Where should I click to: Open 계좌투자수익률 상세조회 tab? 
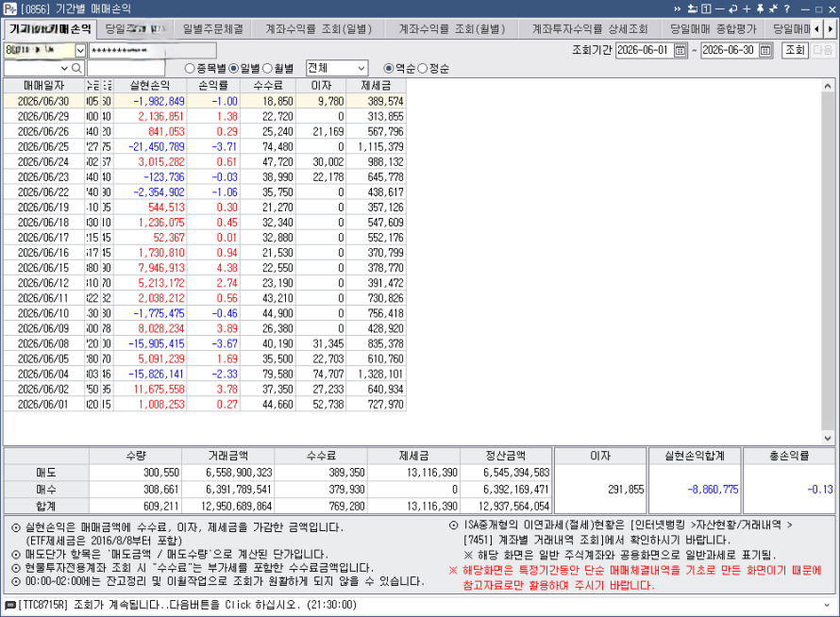[x=590, y=29]
